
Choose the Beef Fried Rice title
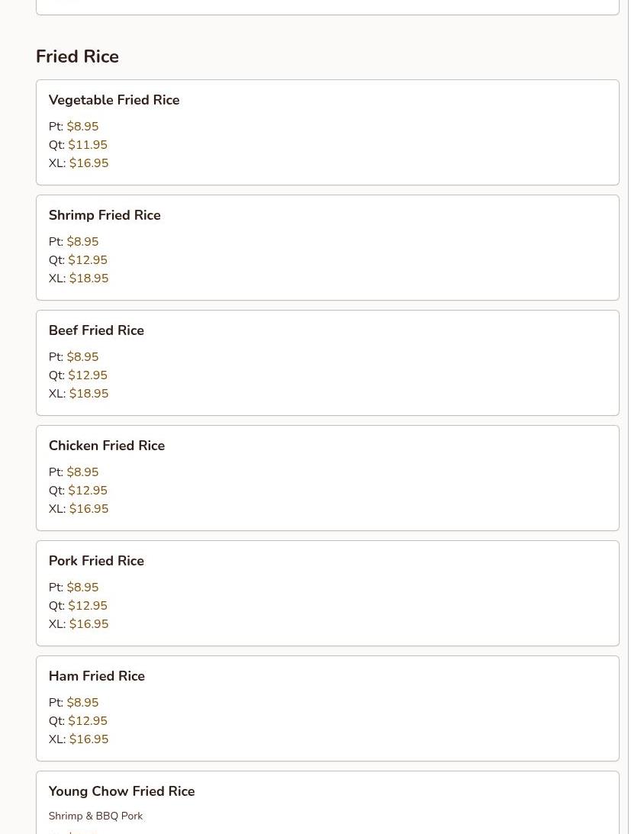tap(96, 330)
